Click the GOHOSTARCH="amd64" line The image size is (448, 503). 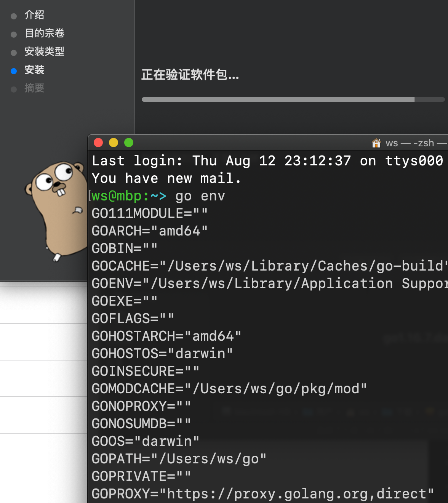(166, 336)
